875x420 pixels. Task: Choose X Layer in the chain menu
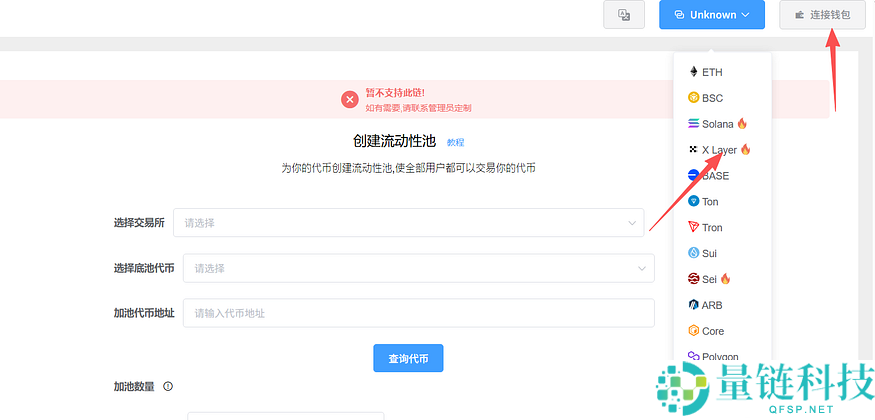[722, 149]
